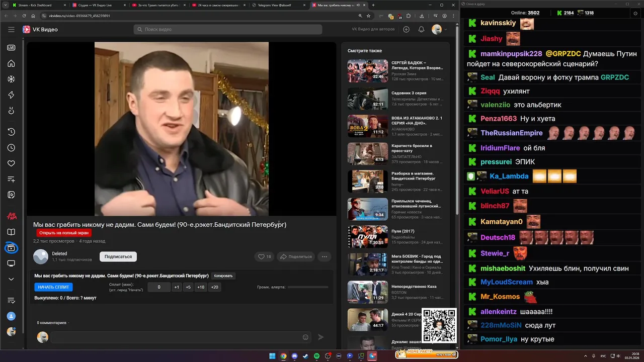644x362 pixels.
Task: Like the video with heart button
Action: [x=265, y=256]
